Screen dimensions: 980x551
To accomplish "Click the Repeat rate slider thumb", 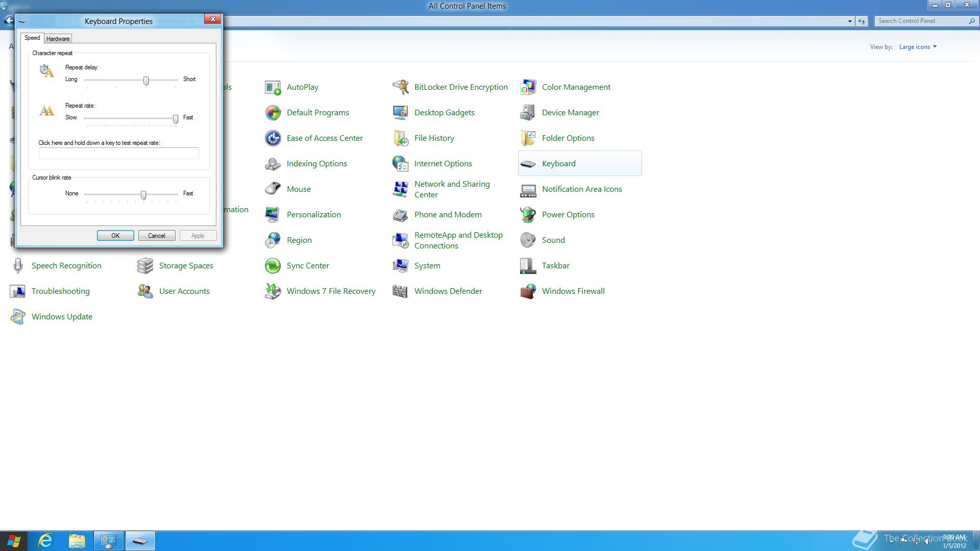I will (x=176, y=119).
